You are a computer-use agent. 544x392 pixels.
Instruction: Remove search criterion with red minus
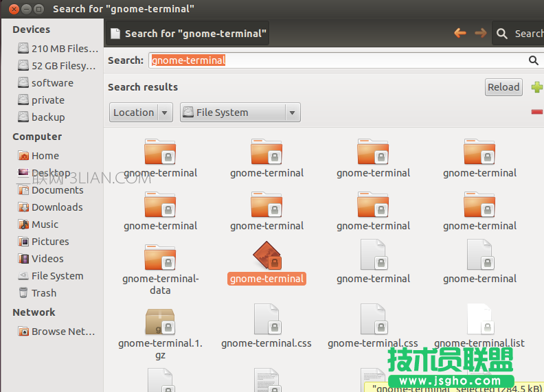[536, 112]
